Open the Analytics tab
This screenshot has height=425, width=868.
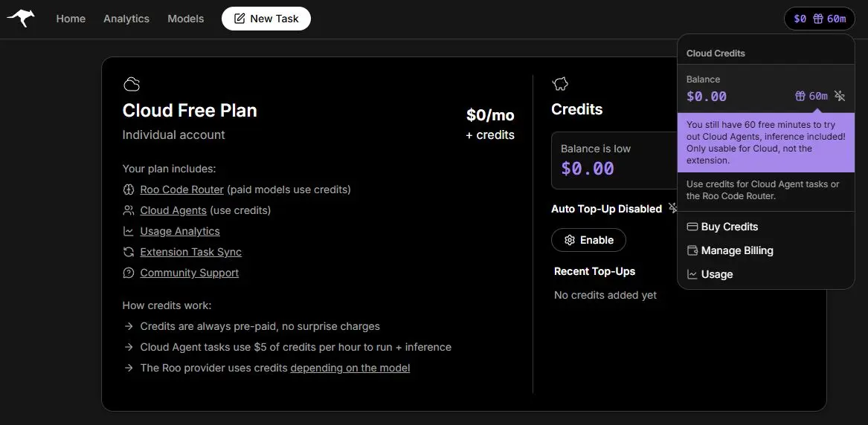[126, 19]
